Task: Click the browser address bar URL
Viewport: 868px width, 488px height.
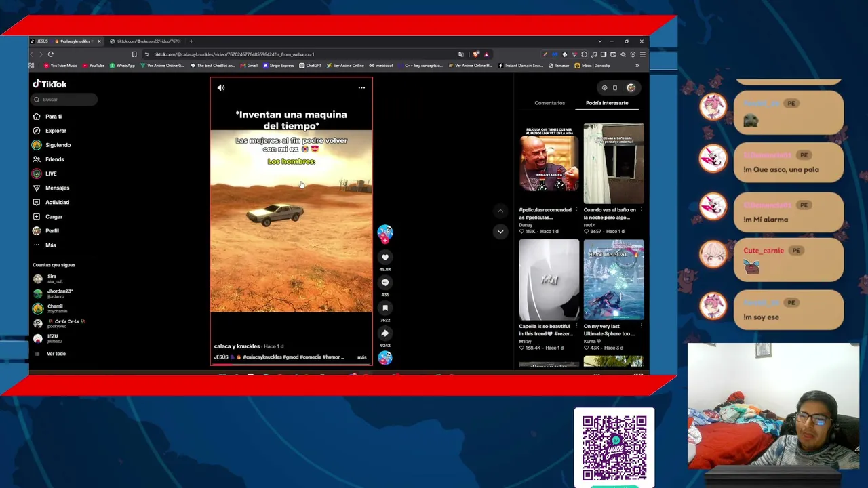Action: coord(234,54)
